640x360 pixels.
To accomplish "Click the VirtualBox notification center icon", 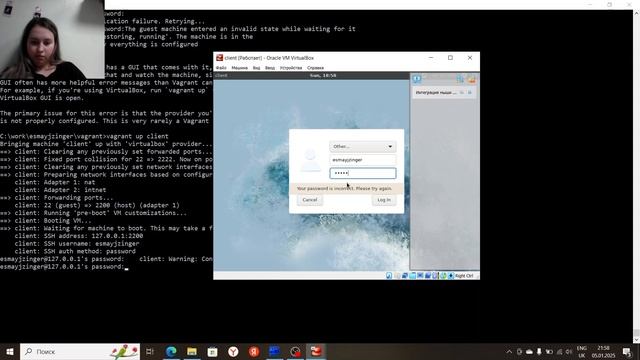I will 416,79.
